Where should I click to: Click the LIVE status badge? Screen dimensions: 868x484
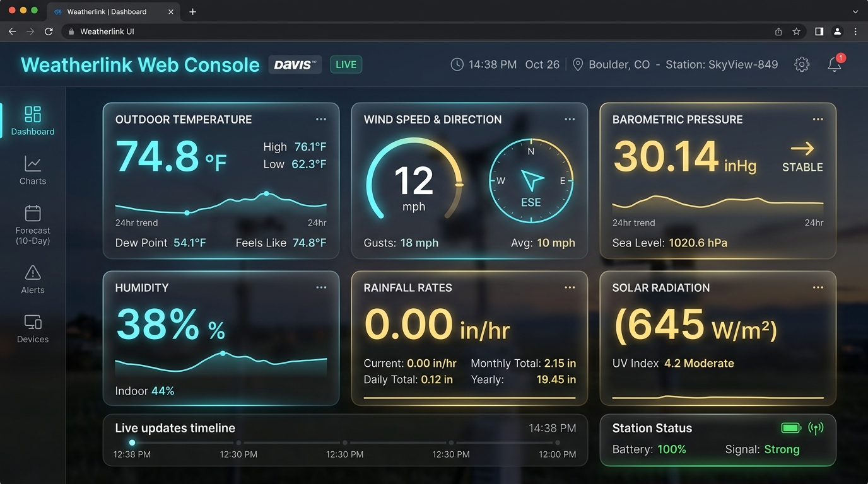click(x=346, y=64)
